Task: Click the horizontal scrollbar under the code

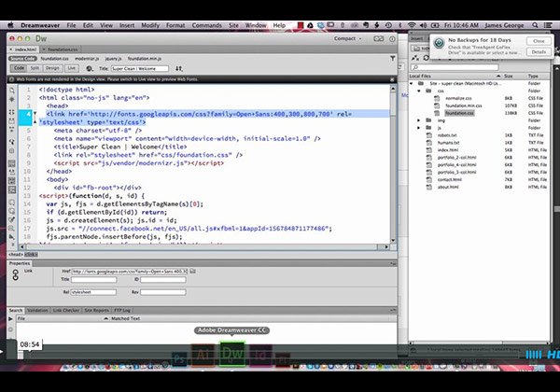Action: click(203, 246)
